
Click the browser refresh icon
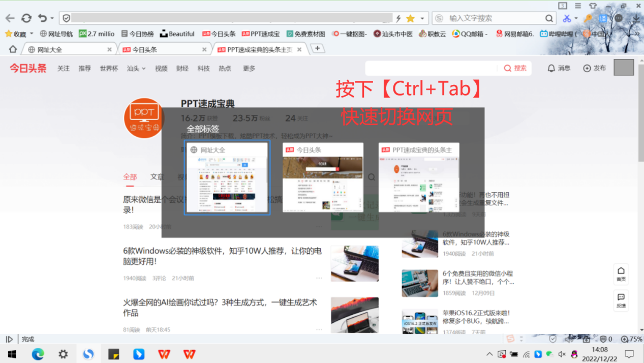click(x=26, y=18)
